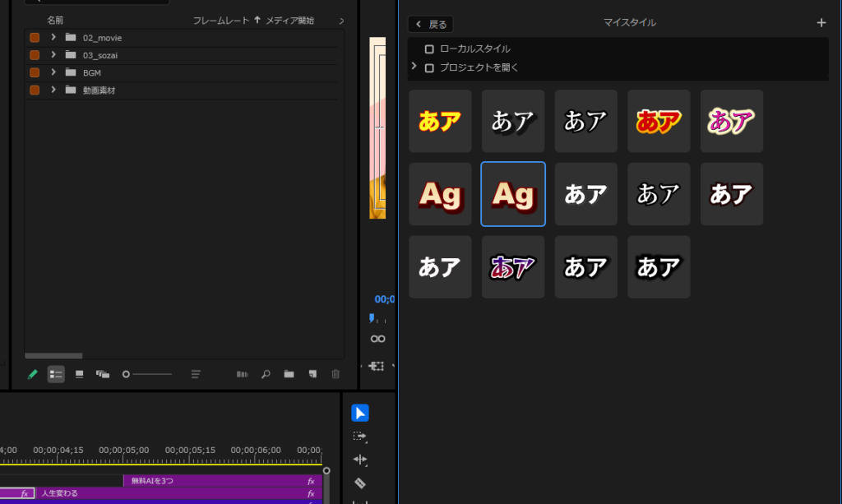Expand the プロジェクトを開く section
The image size is (842, 504).
414,67
